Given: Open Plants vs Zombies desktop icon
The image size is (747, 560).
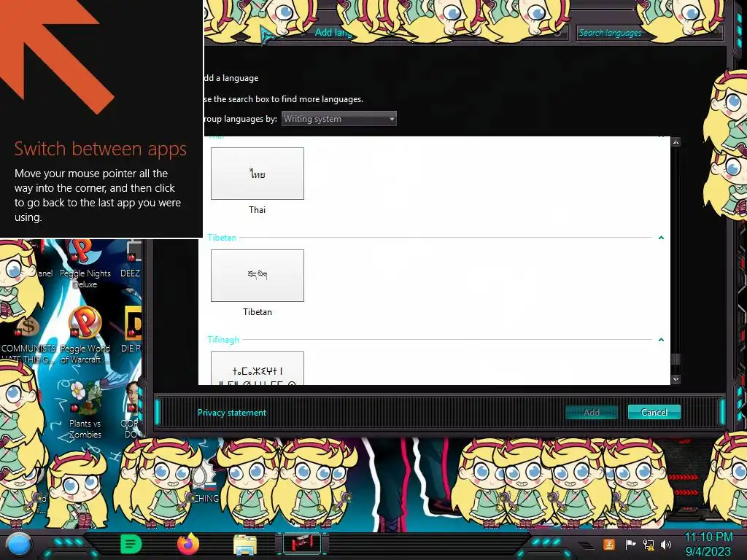Looking at the screenshot, I should pos(85,408).
